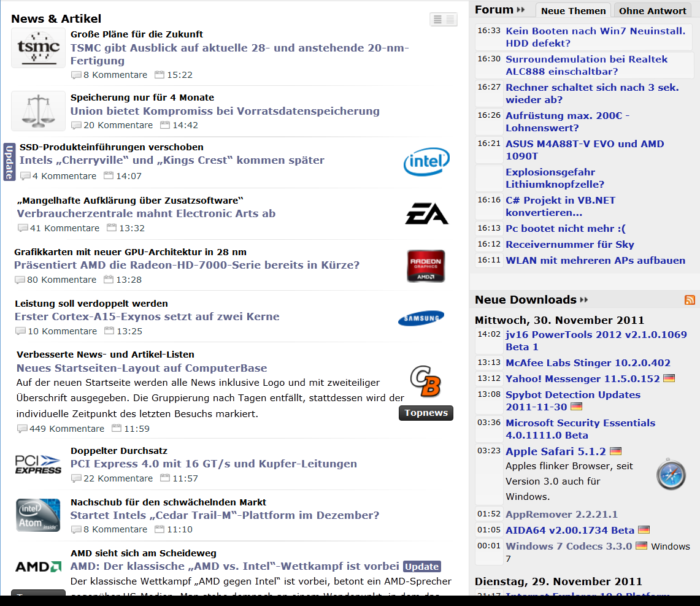This screenshot has width=700, height=606.
Task: Switch to the Ohne Antwort tab
Action: (652, 10)
